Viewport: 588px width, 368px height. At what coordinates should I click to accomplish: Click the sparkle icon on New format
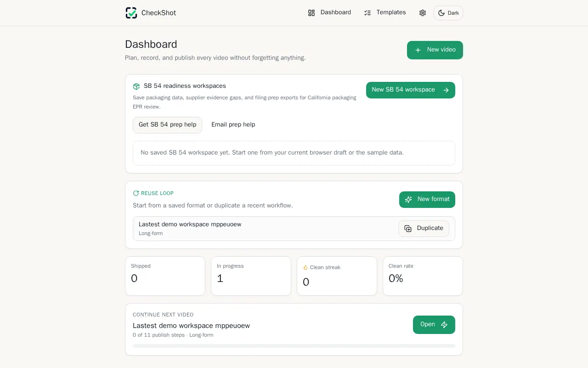click(x=408, y=200)
